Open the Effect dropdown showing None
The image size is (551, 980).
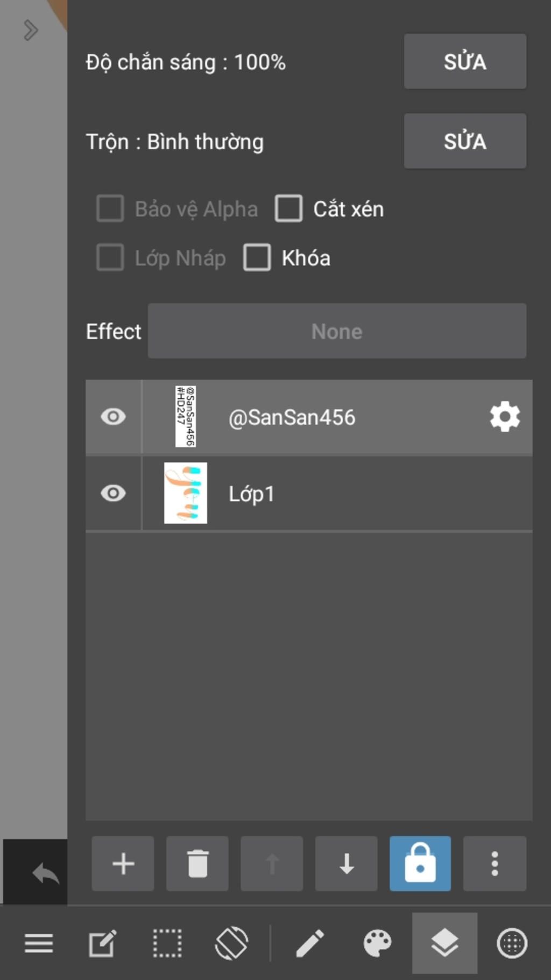(x=337, y=331)
